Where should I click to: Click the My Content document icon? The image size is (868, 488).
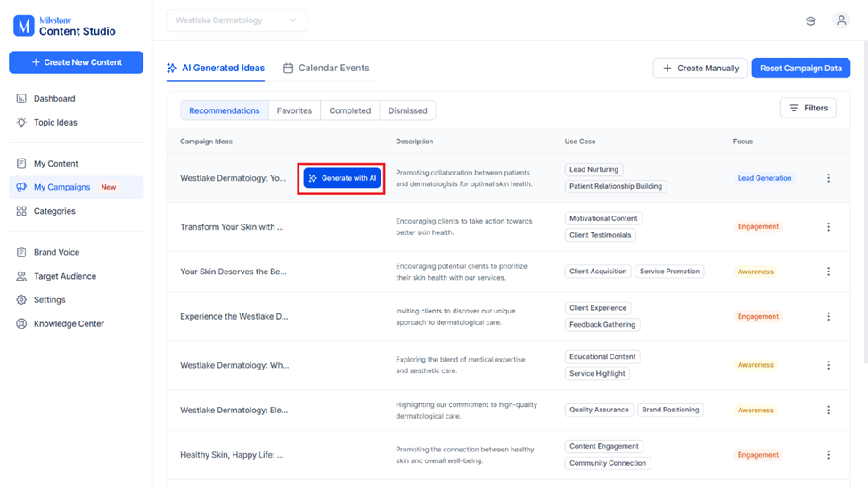(21, 163)
